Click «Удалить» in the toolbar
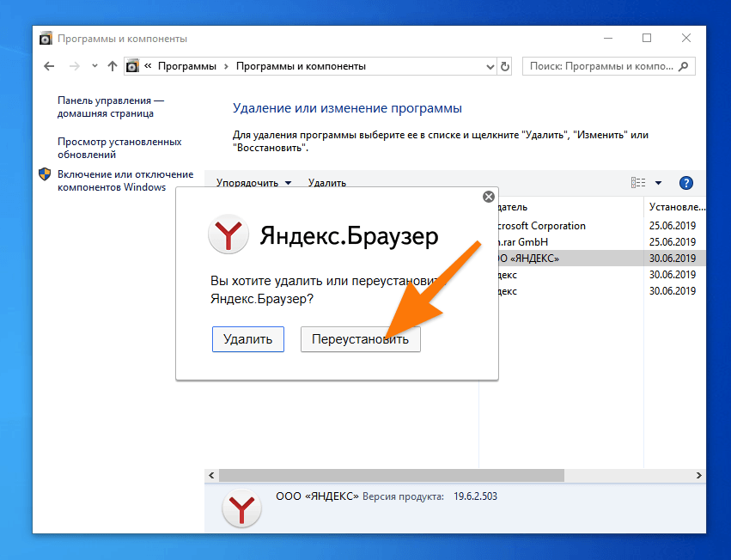The height and width of the screenshot is (560, 731). click(x=326, y=183)
